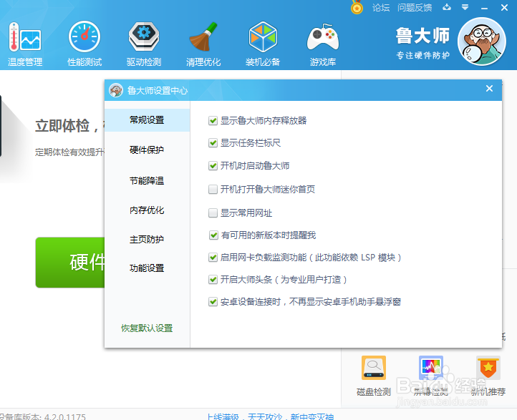The height and width of the screenshot is (420, 517).
Task: Toggle 有可用的新版本时提醒我
Action: click(x=213, y=235)
